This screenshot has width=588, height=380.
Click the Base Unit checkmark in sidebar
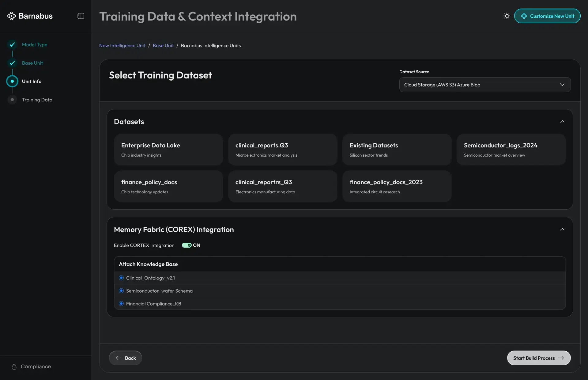coord(12,63)
